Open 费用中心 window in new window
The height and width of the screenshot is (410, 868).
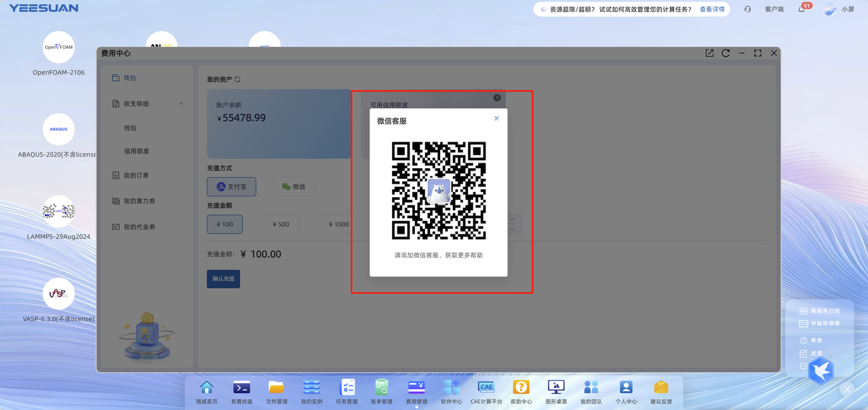(709, 53)
